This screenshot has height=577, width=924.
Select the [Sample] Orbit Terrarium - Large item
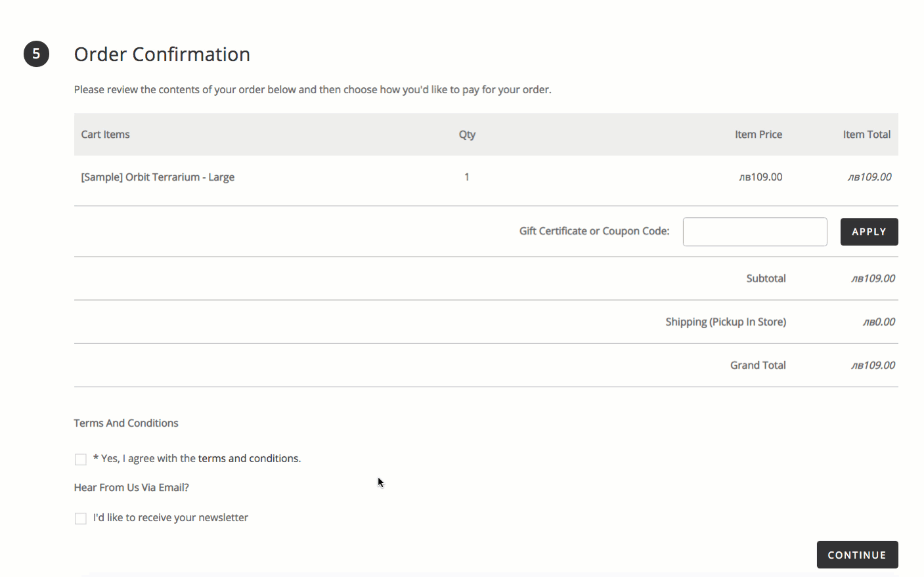pos(158,177)
